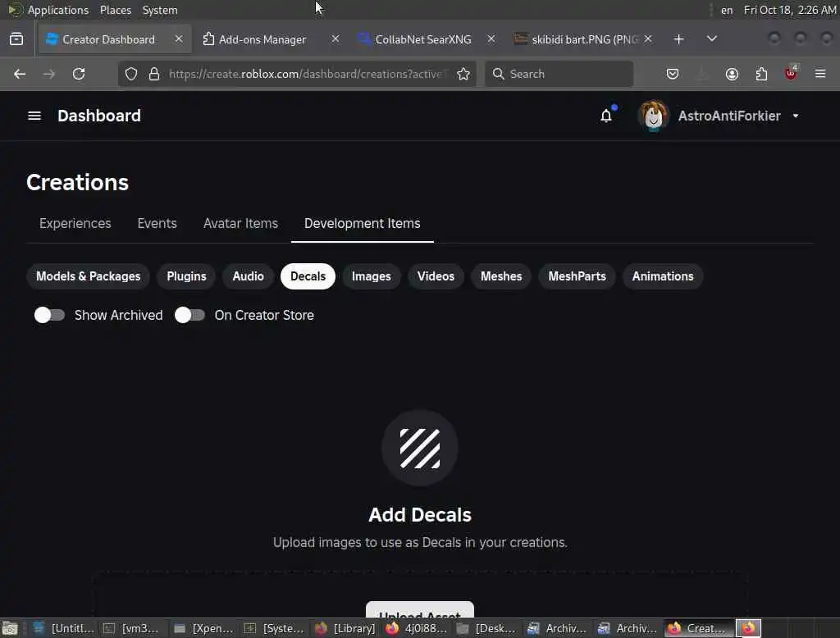Open the Events tab
Viewport: 840px width, 638px height.
157,223
